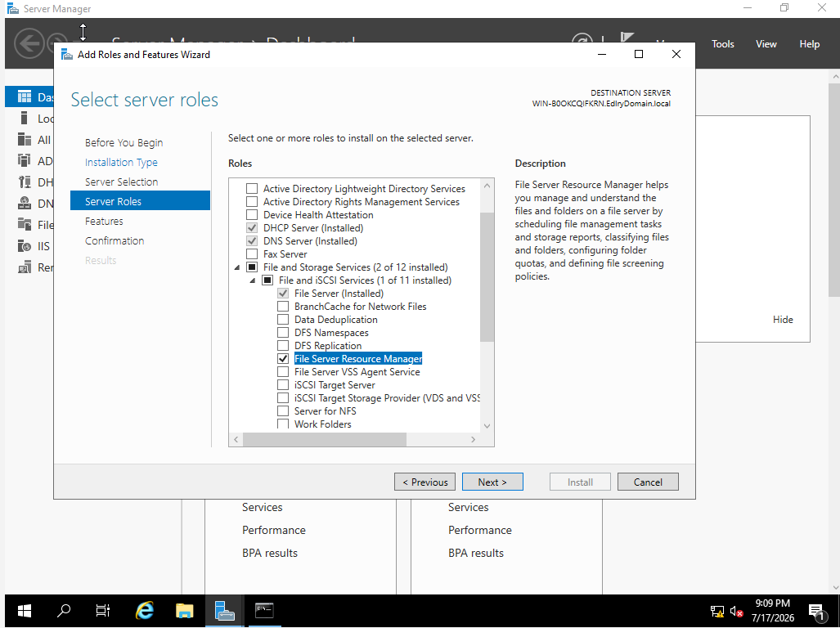Image resolution: width=840 pixels, height=628 pixels.
Task: Go to Features wizard step
Action: pyautogui.click(x=104, y=221)
